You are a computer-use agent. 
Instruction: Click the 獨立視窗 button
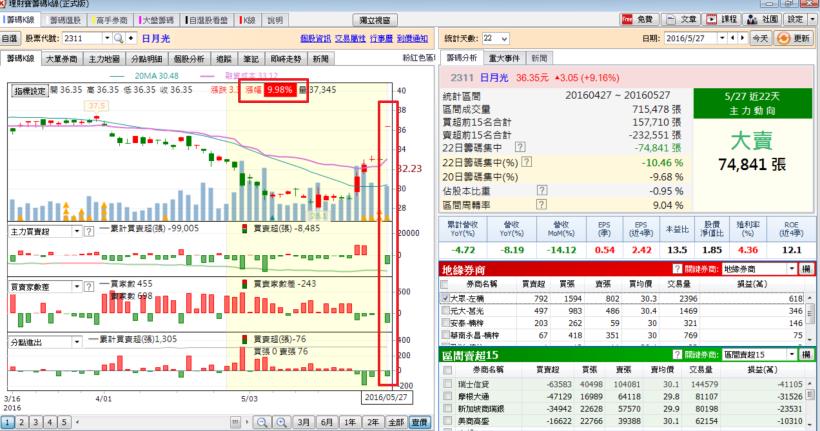point(375,20)
